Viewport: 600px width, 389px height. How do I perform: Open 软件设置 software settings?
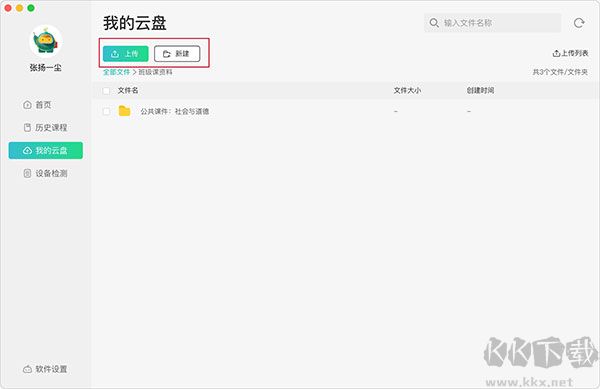click(x=45, y=369)
